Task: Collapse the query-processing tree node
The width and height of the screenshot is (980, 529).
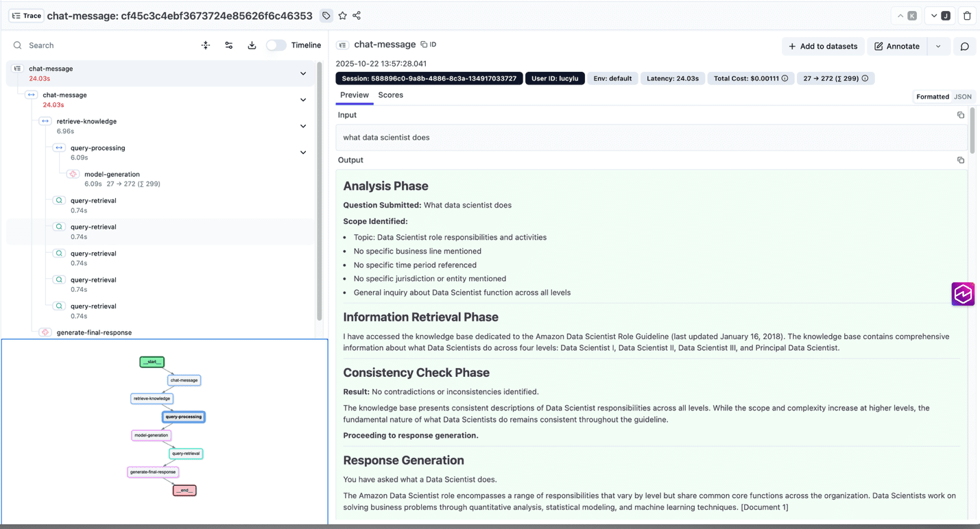Action: coord(303,152)
